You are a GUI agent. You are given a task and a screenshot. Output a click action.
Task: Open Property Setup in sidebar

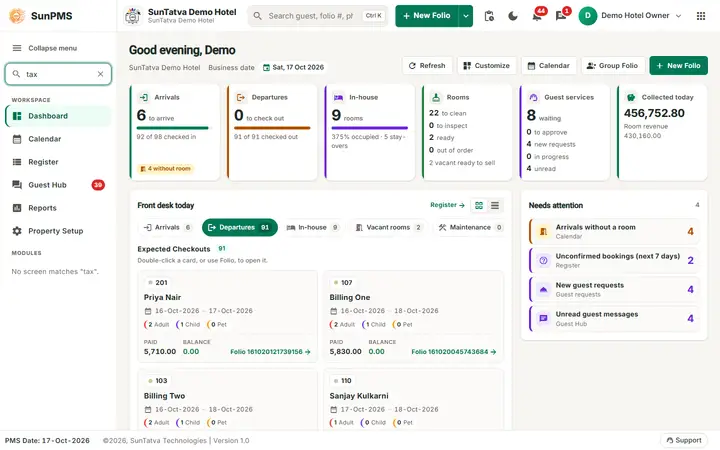pyautogui.click(x=58, y=231)
